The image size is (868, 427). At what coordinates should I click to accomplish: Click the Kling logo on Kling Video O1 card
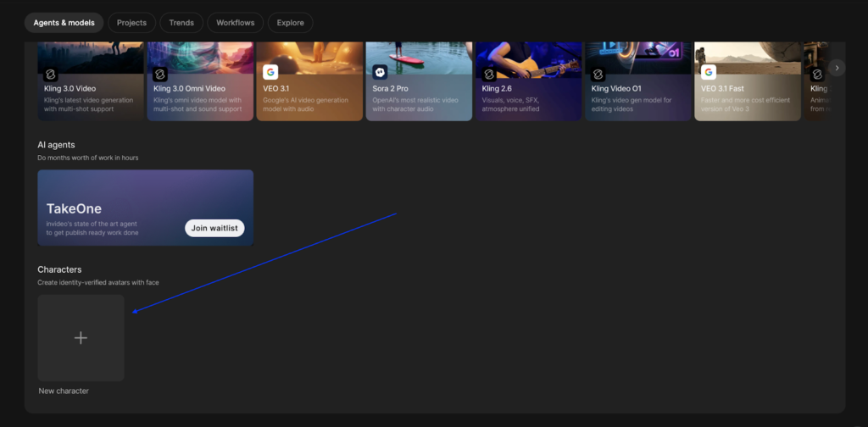(x=598, y=73)
